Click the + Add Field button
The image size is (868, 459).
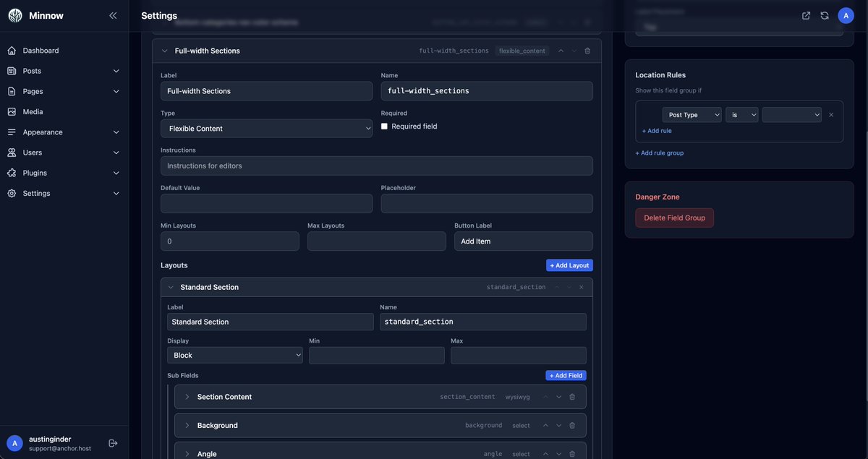(566, 376)
